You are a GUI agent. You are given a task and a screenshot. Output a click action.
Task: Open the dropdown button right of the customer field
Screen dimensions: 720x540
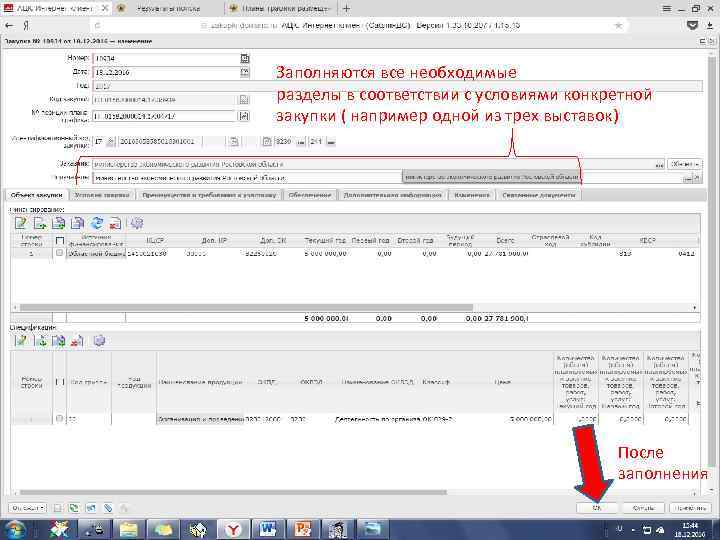click(x=684, y=164)
